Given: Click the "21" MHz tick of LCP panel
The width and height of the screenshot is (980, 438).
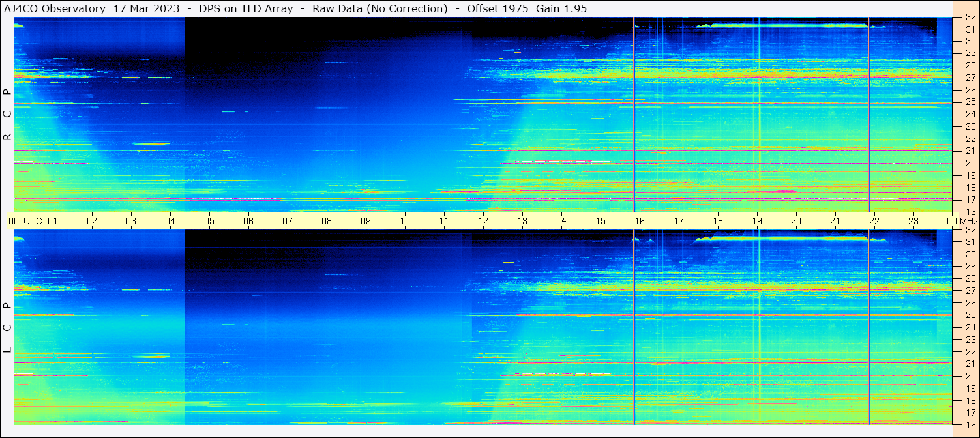Looking at the screenshot, I should click(970, 364).
